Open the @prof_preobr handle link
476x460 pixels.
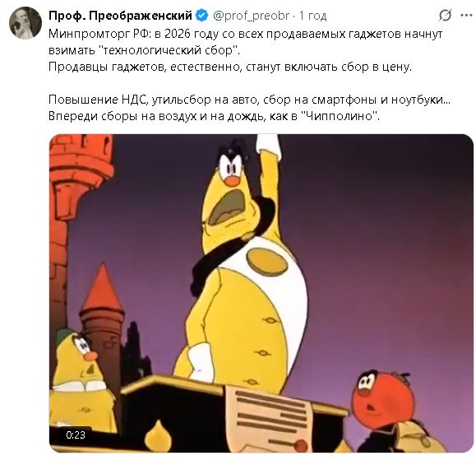pyautogui.click(x=252, y=16)
